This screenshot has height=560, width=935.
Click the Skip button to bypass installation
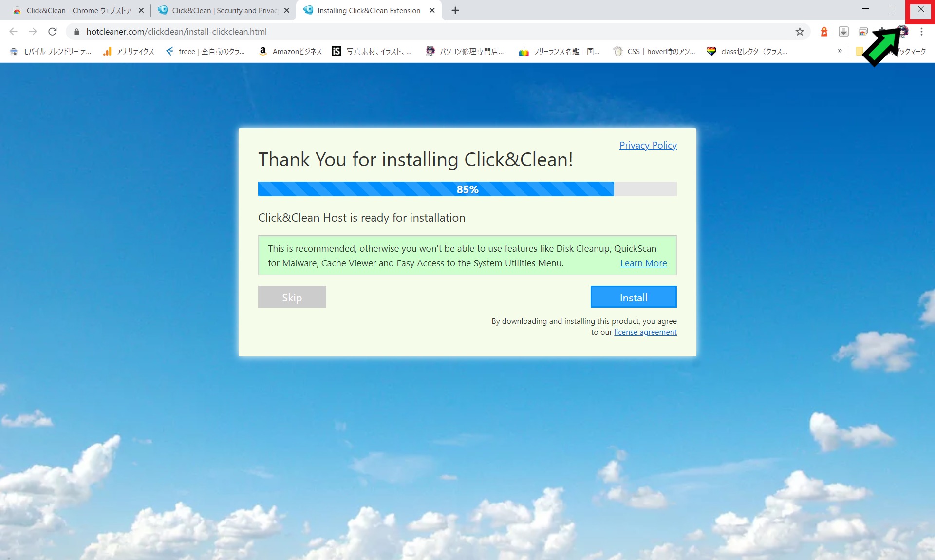[292, 297]
